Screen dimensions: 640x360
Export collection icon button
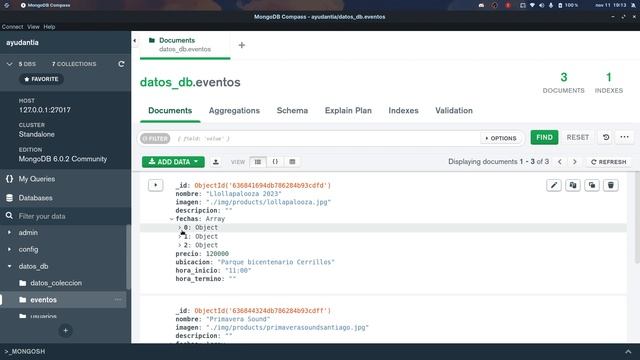tap(216, 162)
